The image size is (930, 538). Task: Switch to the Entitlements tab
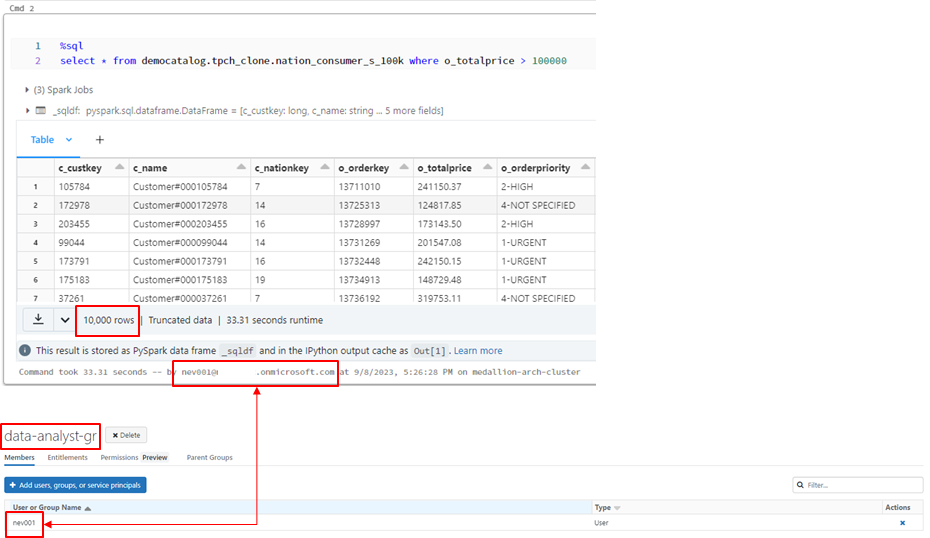point(67,458)
